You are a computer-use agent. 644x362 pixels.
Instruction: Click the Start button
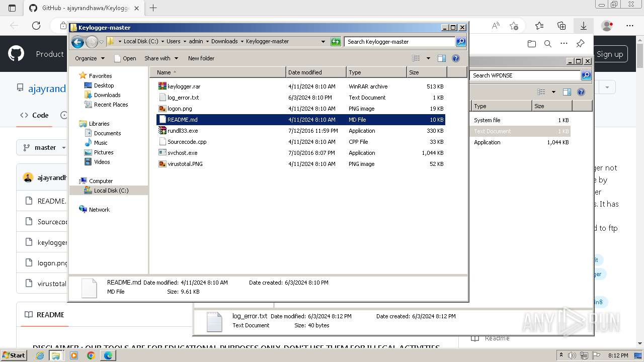(x=14, y=355)
